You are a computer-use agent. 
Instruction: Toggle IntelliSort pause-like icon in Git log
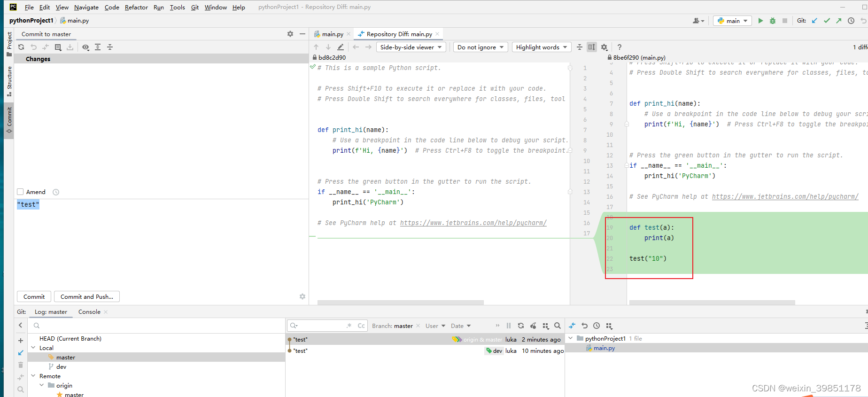509,326
